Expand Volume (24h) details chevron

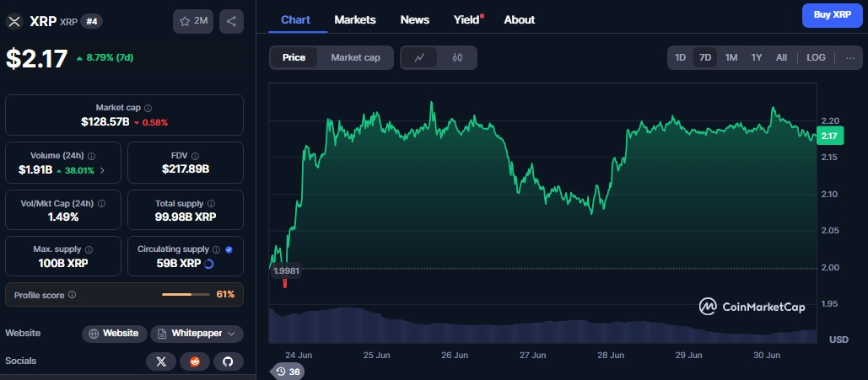click(102, 170)
